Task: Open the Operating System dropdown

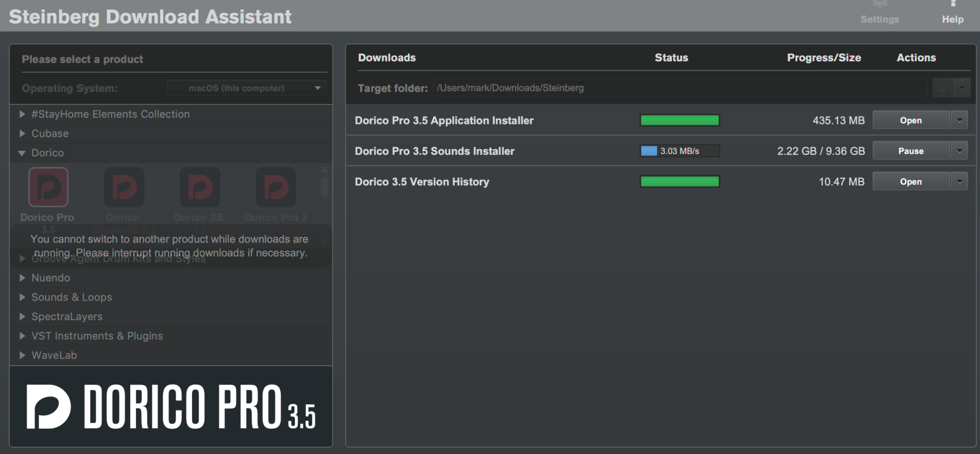Action: 246,88
